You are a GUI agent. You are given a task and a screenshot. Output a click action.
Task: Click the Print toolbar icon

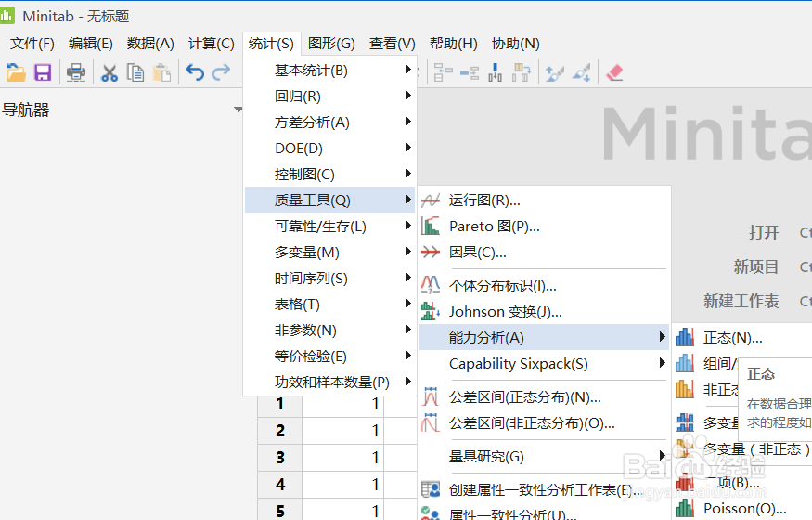75,72
